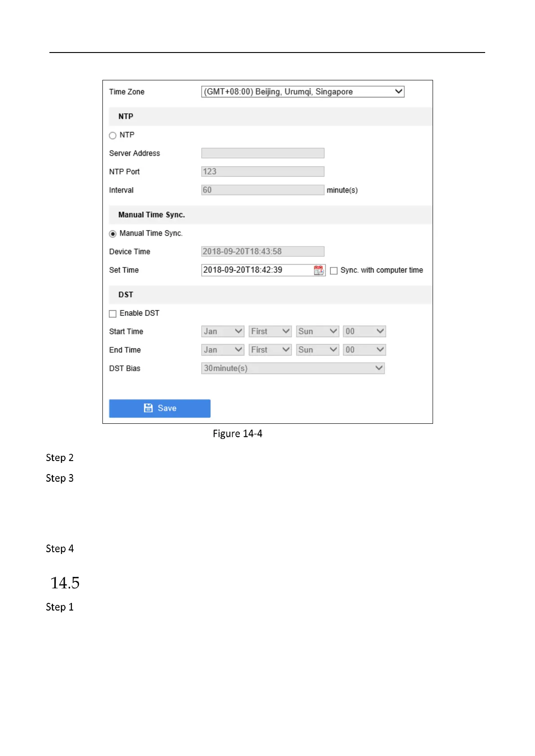Click the DST Bias label

point(125,368)
